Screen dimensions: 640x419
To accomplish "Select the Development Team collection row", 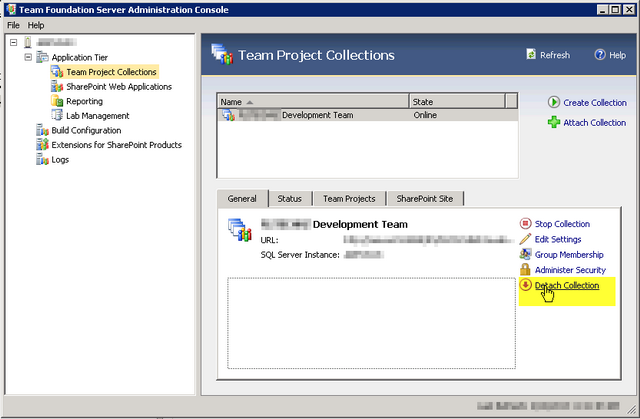I will click(x=368, y=115).
